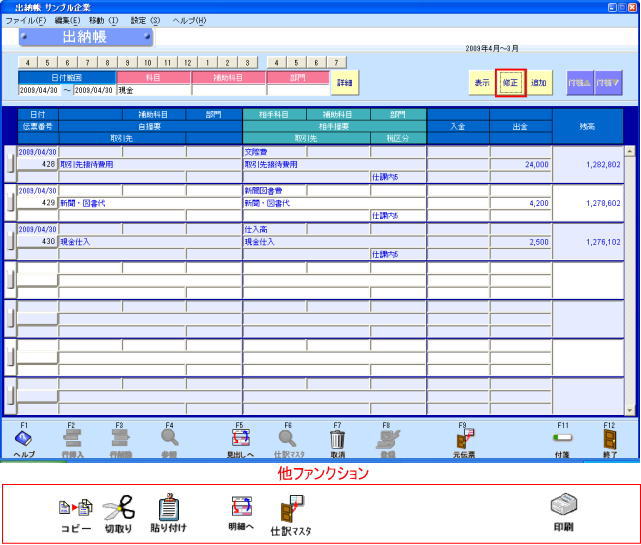Select month 11 button
The height and width of the screenshot is (545, 641).
[168, 63]
